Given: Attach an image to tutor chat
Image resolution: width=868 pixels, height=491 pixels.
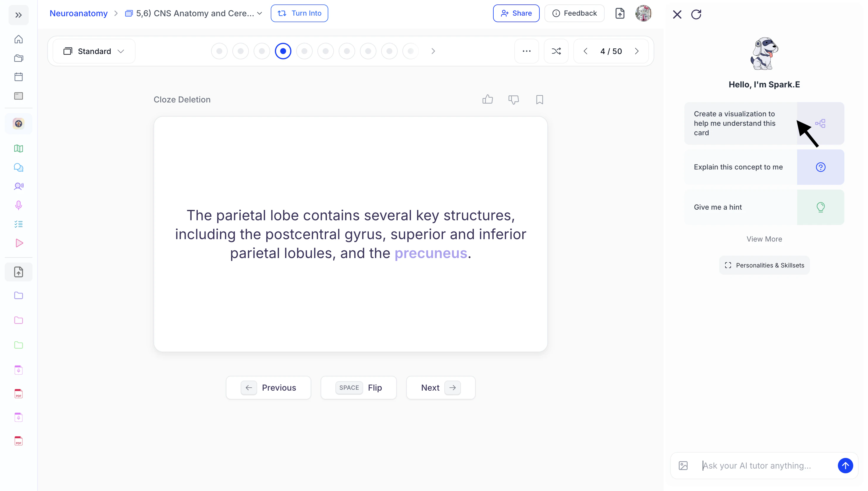Looking at the screenshot, I should [x=683, y=465].
